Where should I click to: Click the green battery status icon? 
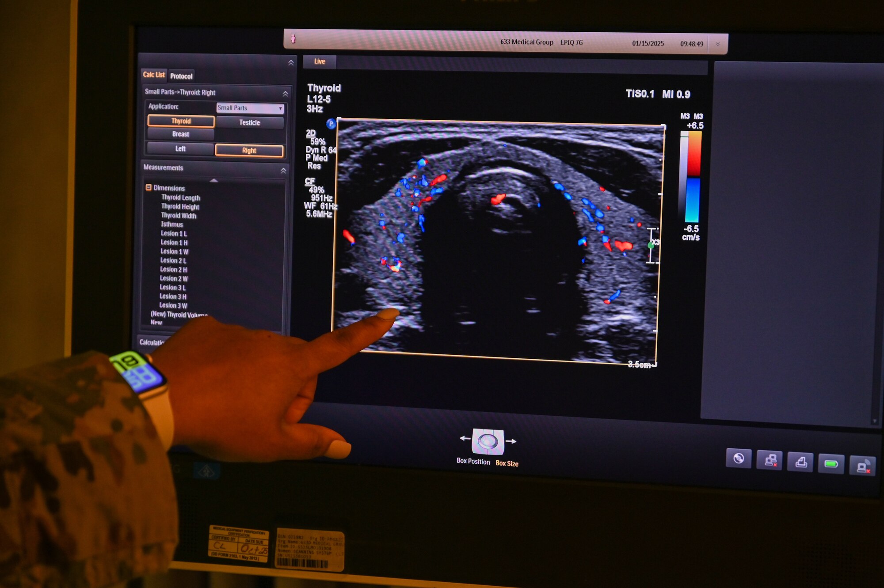pyautogui.click(x=831, y=464)
